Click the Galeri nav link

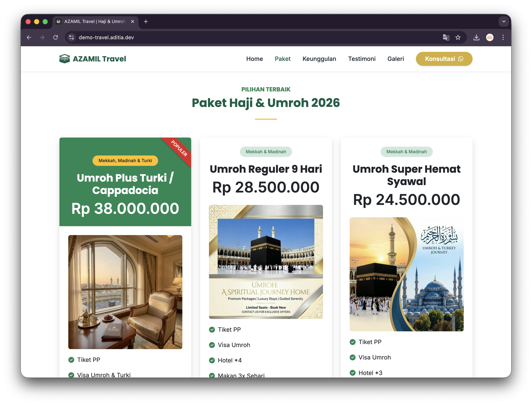click(395, 59)
